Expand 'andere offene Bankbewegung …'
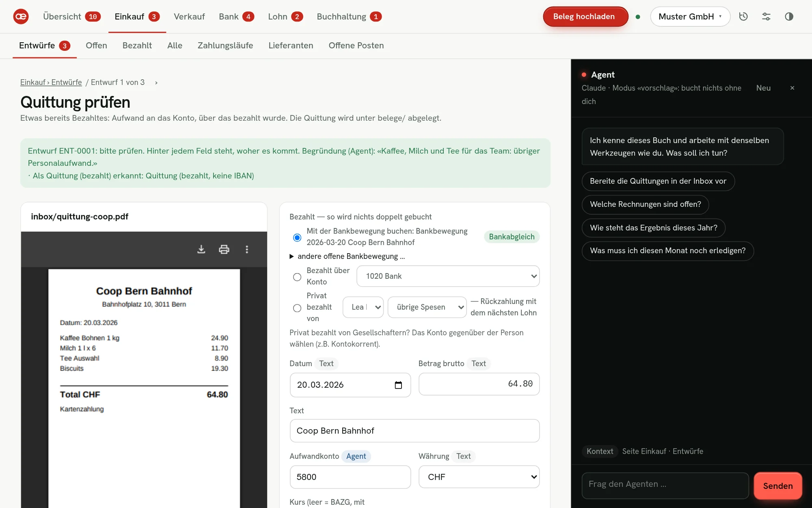Screen dimensions: 812x508 (x=347, y=256)
